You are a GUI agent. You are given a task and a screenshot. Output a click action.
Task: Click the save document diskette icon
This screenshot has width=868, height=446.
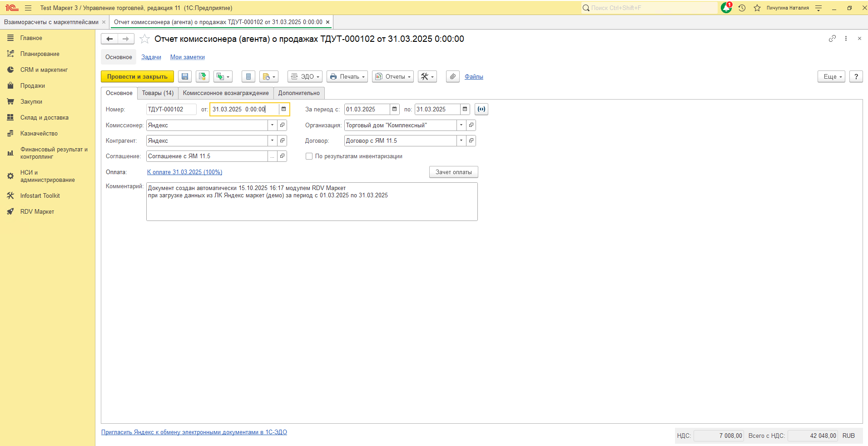(185, 76)
